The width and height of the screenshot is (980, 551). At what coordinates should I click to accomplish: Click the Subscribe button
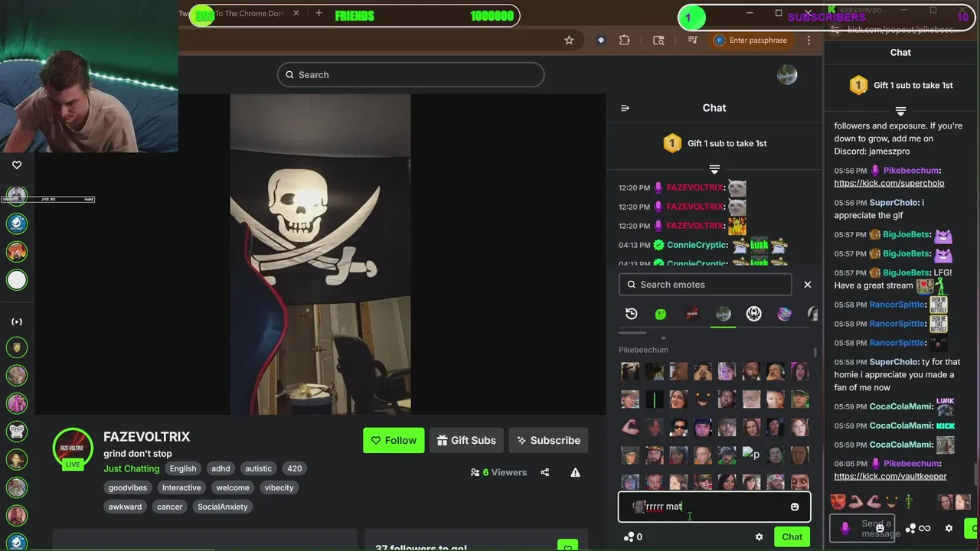click(x=548, y=440)
